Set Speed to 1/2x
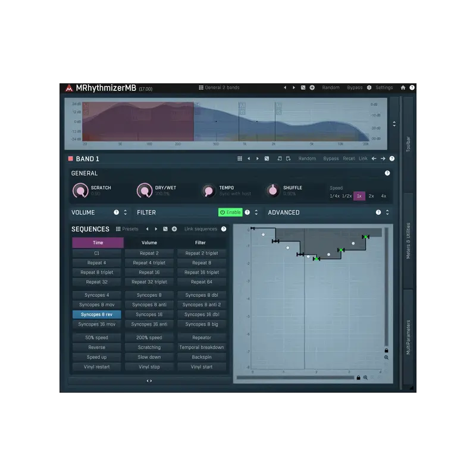This screenshot has height=476, width=476. tap(347, 196)
